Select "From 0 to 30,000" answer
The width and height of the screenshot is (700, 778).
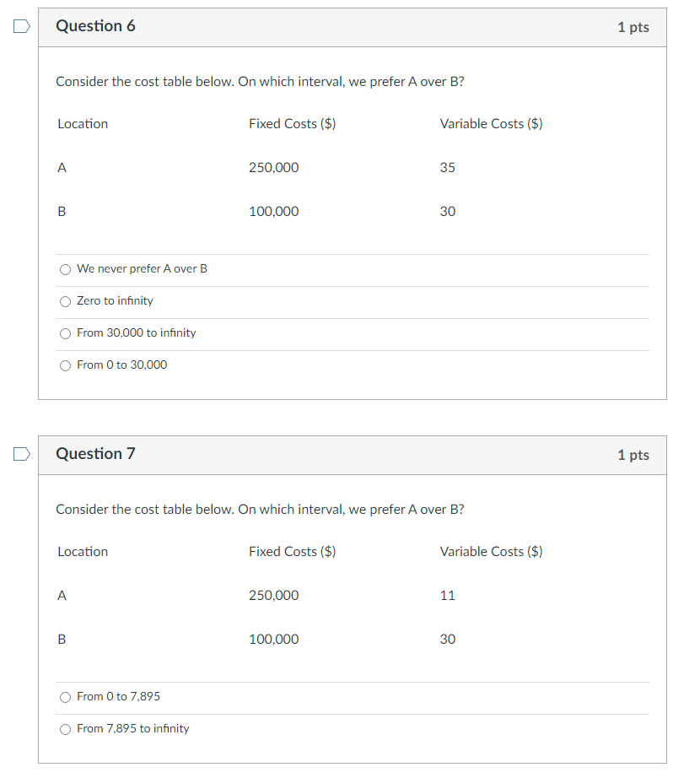65,365
